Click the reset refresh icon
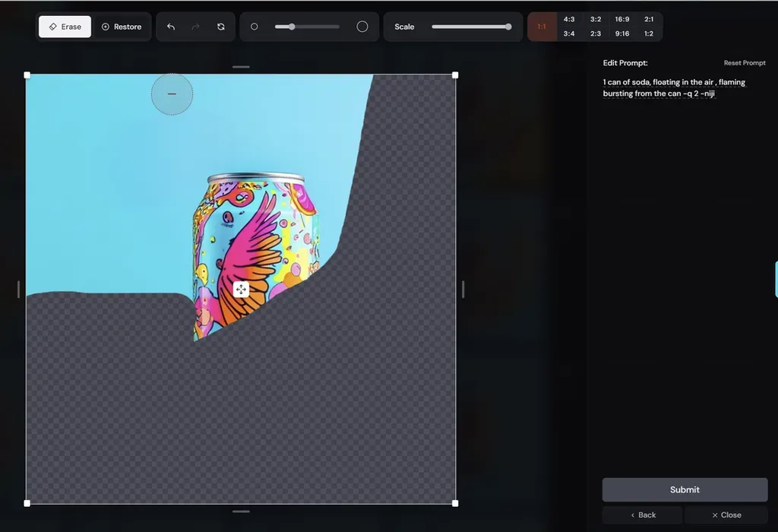The width and height of the screenshot is (778, 532). click(x=221, y=27)
